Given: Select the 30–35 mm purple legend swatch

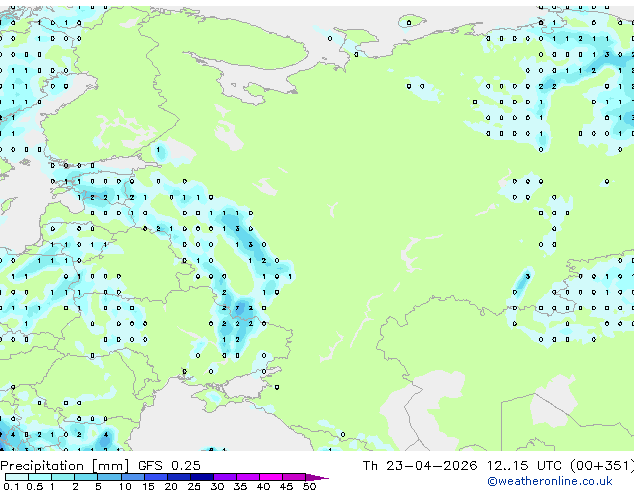Looking at the screenshot, I should point(224,477).
